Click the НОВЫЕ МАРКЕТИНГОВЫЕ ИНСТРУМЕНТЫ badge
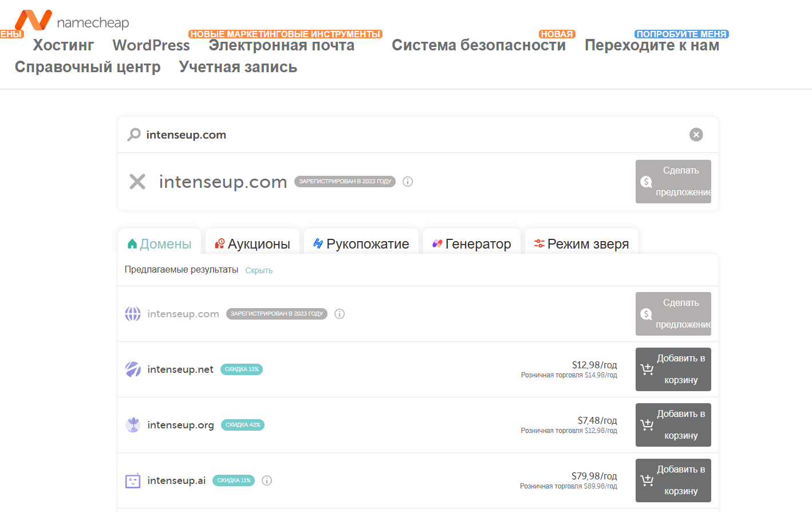The width and height of the screenshot is (812, 512). click(285, 34)
